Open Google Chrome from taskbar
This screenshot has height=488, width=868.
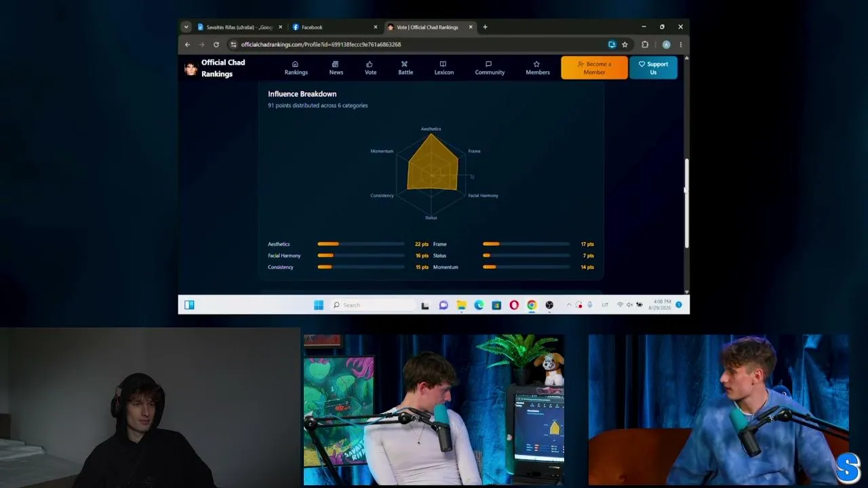click(532, 305)
